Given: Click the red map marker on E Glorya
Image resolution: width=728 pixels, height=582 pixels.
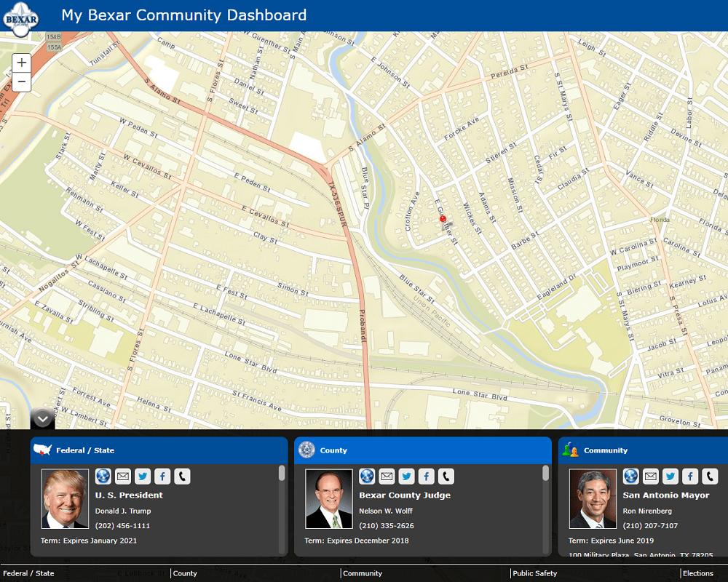Looking at the screenshot, I should [441, 218].
